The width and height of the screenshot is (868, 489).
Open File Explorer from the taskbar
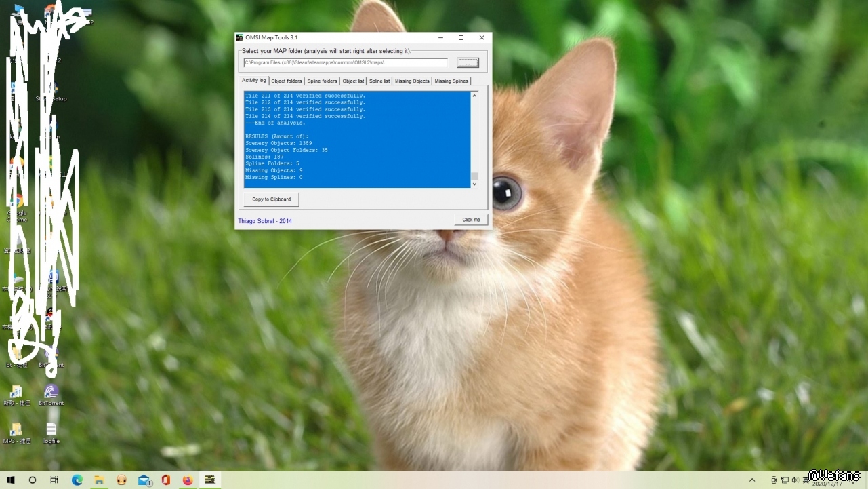coord(100,480)
